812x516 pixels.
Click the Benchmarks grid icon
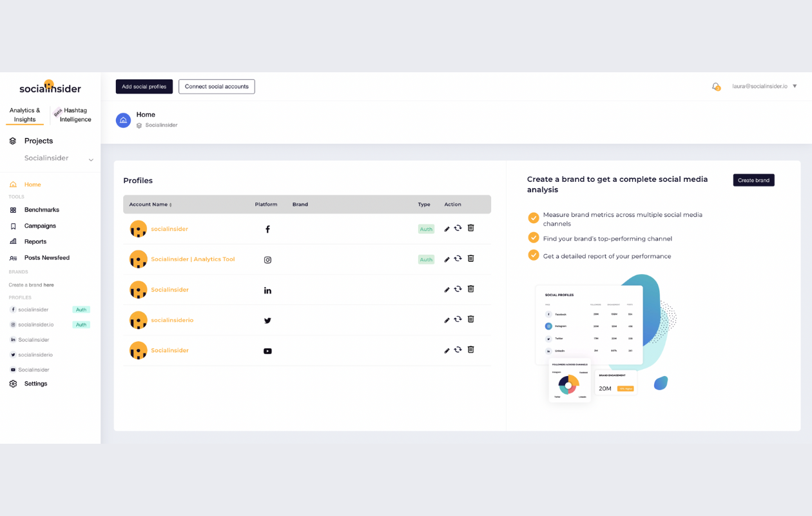[13, 210]
